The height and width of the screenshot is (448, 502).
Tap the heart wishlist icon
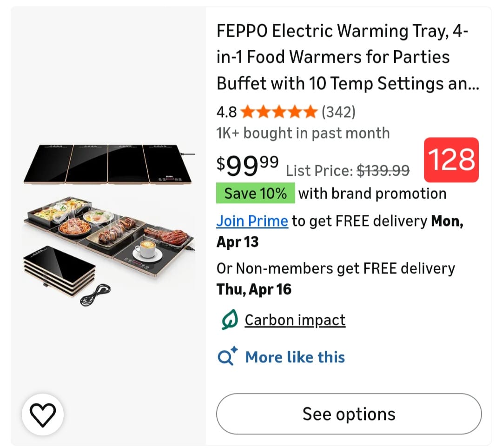pyautogui.click(x=43, y=413)
